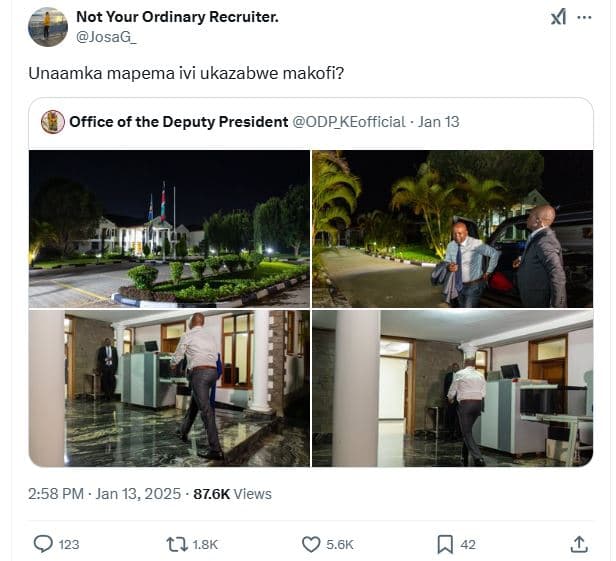The image size is (616, 561).
Task: Open the bottom-right security scanner photo
Action: pyautogui.click(x=452, y=388)
